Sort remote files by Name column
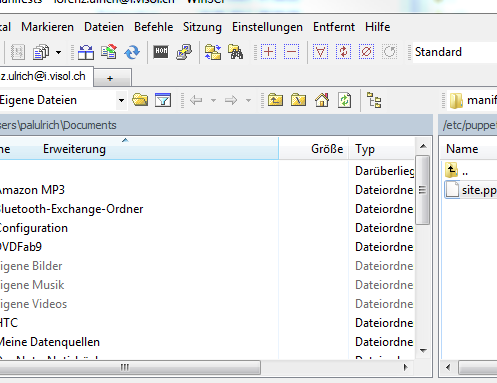497x383 pixels. coord(470,149)
